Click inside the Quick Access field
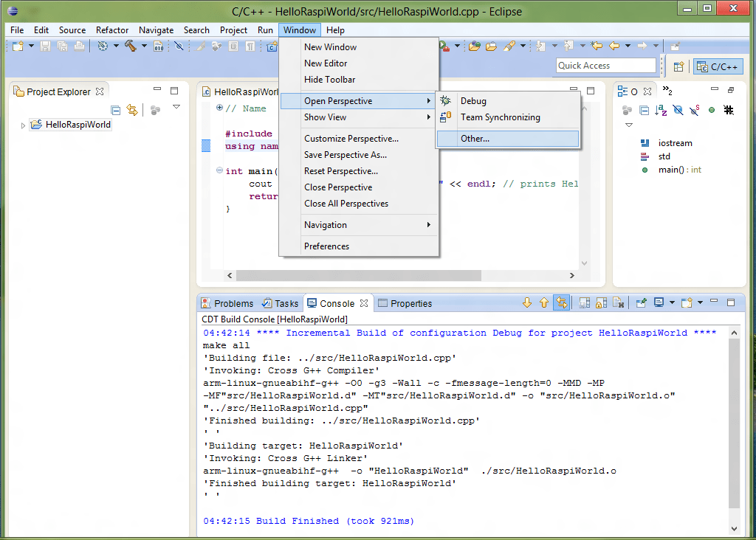756x540 pixels. [x=605, y=66]
